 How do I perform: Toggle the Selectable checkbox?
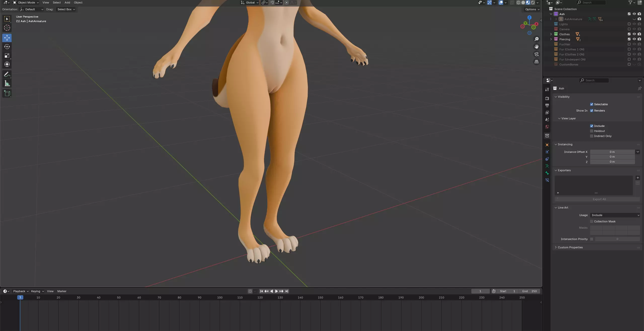(592, 104)
